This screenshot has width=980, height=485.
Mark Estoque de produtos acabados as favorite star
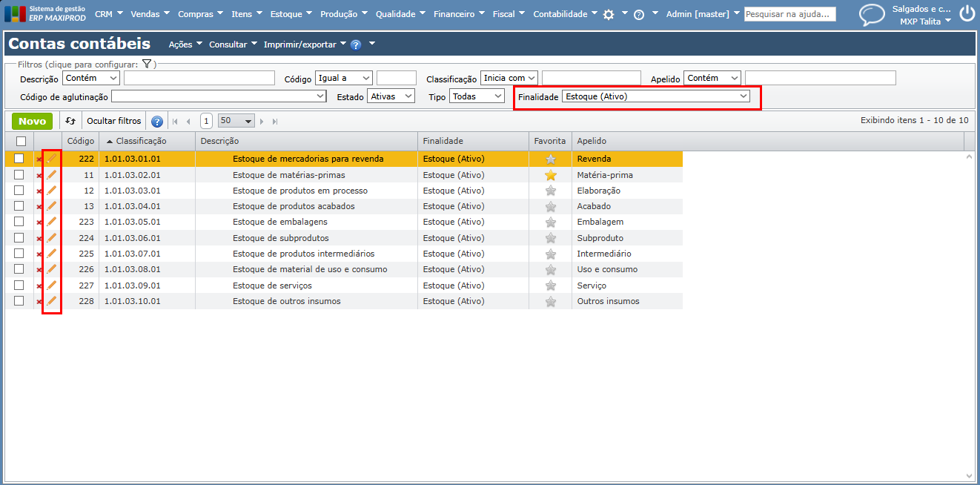point(550,206)
